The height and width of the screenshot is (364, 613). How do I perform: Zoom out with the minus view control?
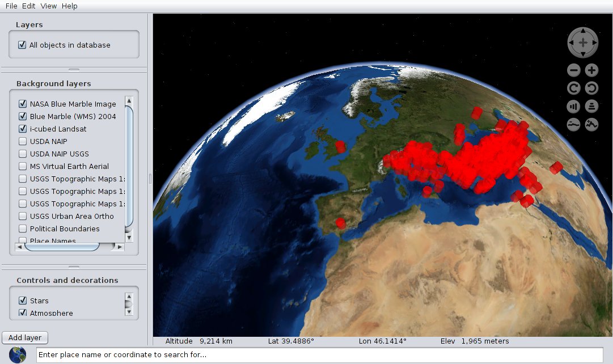click(573, 70)
